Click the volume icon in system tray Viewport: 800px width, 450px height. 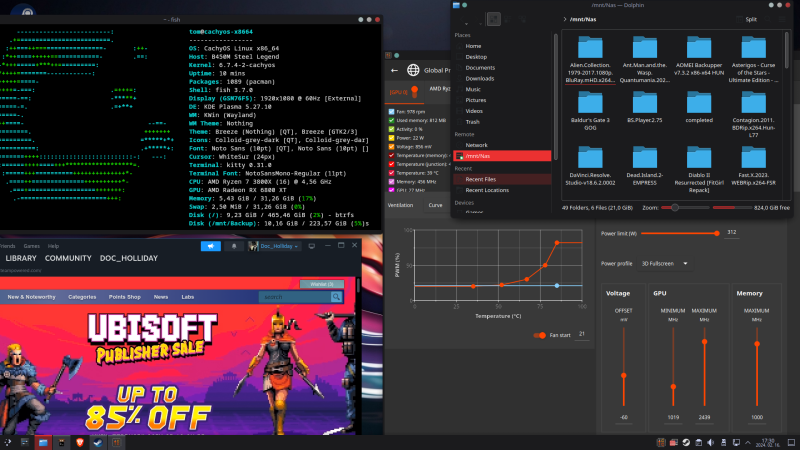coord(711,442)
